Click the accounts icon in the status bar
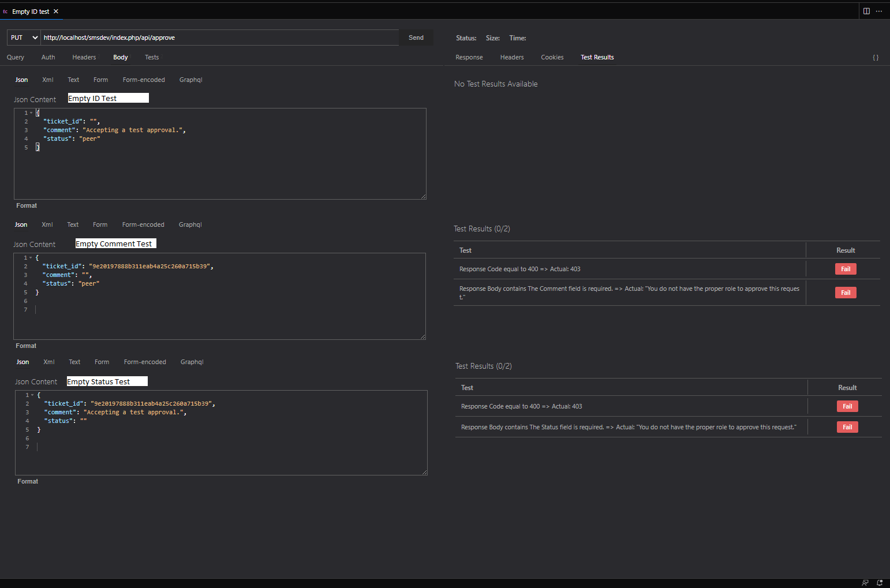The width and height of the screenshot is (890, 588). [865, 582]
